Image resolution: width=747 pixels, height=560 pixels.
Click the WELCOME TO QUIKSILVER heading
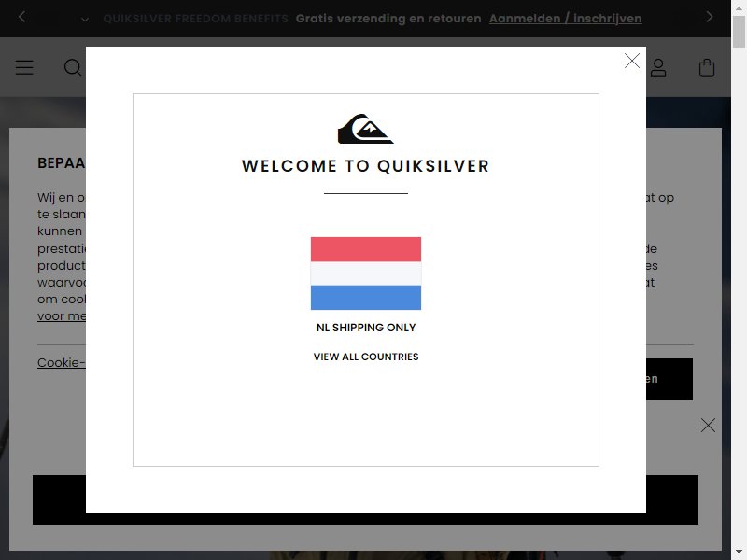tap(365, 166)
